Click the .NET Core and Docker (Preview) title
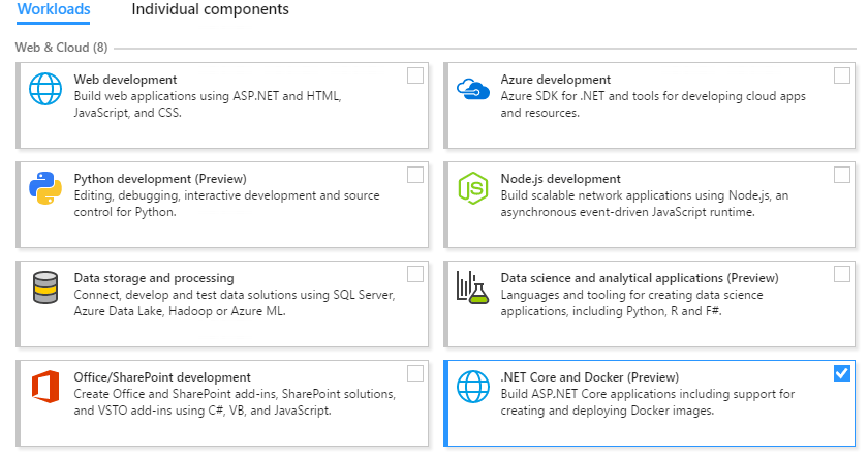This screenshot has width=868, height=456. pyautogui.click(x=590, y=377)
